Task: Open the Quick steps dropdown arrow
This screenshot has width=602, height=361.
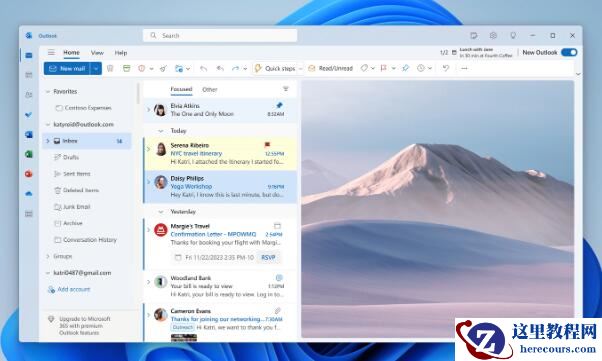Action: click(x=301, y=69)
